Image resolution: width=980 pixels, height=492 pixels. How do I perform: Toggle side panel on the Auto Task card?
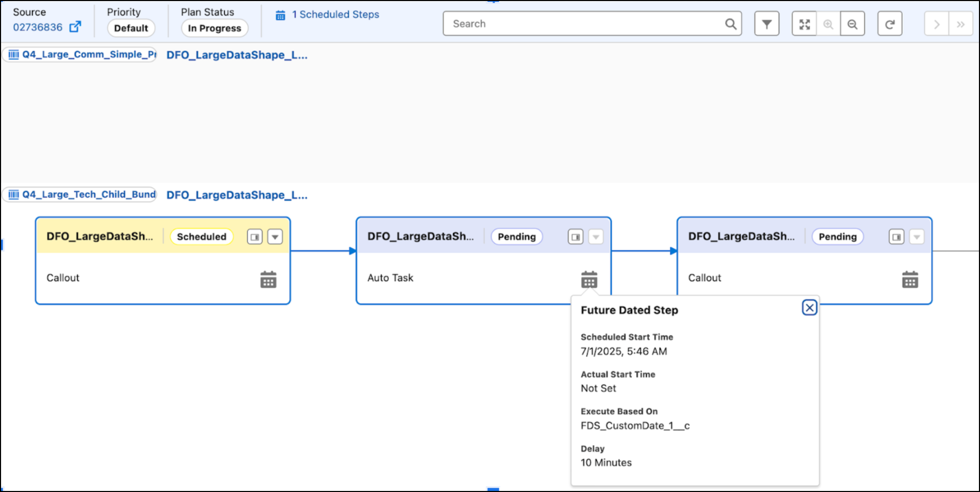[x=576, y=237]
